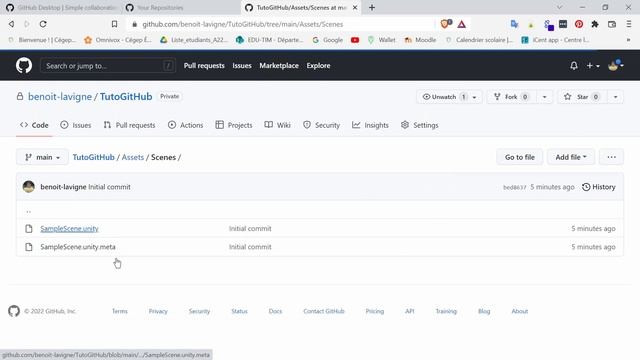640x360 pixels.
Task: Select the repository Issues tab
Action: tap(76, 125)
